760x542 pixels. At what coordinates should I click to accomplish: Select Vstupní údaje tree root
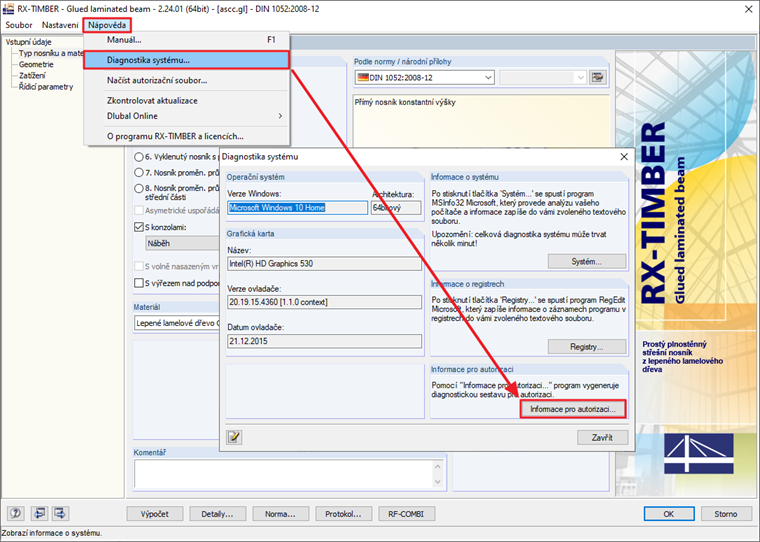(x=29, y=42)
